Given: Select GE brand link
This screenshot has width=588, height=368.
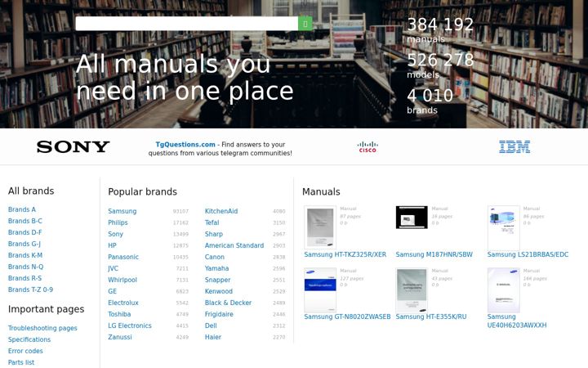Looking at the screenshot, I should [112, 291].
